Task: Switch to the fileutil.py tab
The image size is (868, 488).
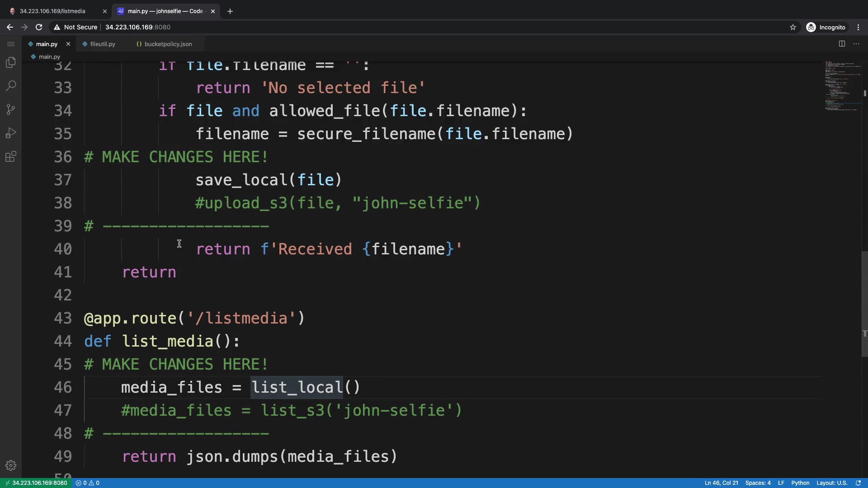Action: [103, 44]
